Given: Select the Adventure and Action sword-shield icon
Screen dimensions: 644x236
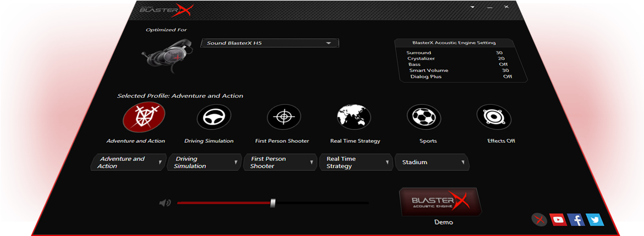Looking at the screenshot, I should (144, 117).
